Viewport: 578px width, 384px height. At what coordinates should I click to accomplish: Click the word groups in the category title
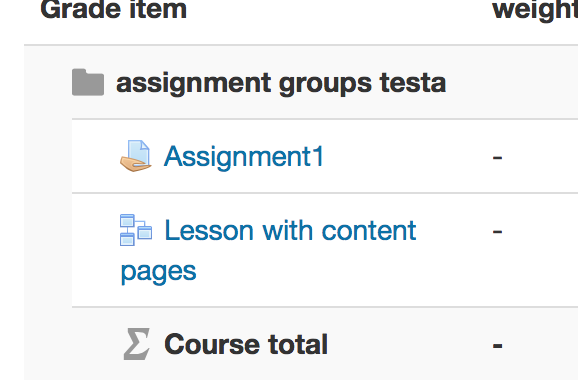325,84
